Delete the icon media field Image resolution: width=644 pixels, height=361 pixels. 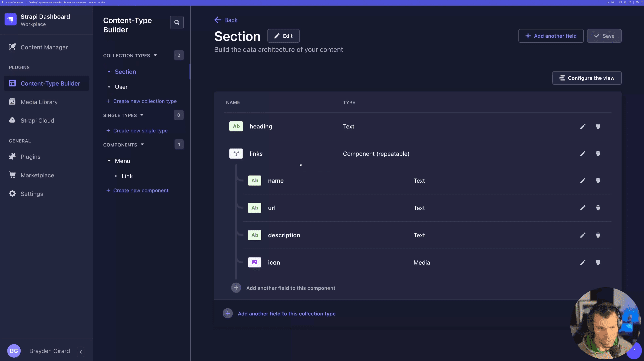(598, 262)
